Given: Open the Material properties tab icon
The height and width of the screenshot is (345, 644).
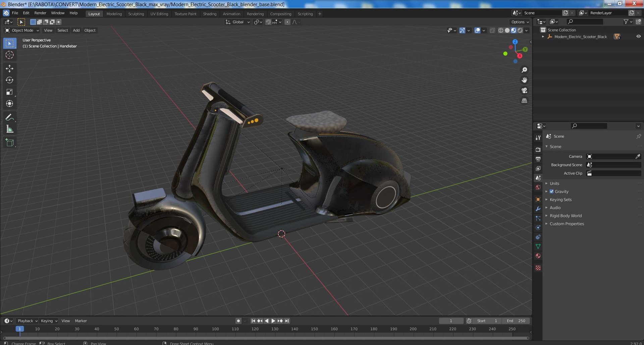Looking at the screenshot, I should tap(538, 256).
